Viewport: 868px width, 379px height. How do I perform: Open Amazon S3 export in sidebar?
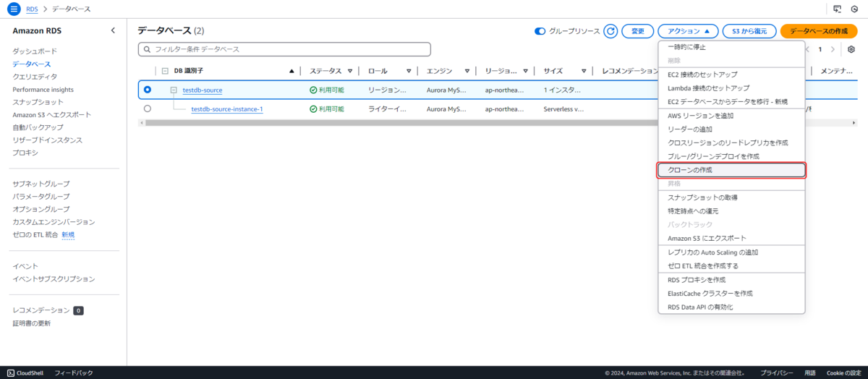(51, 115)
